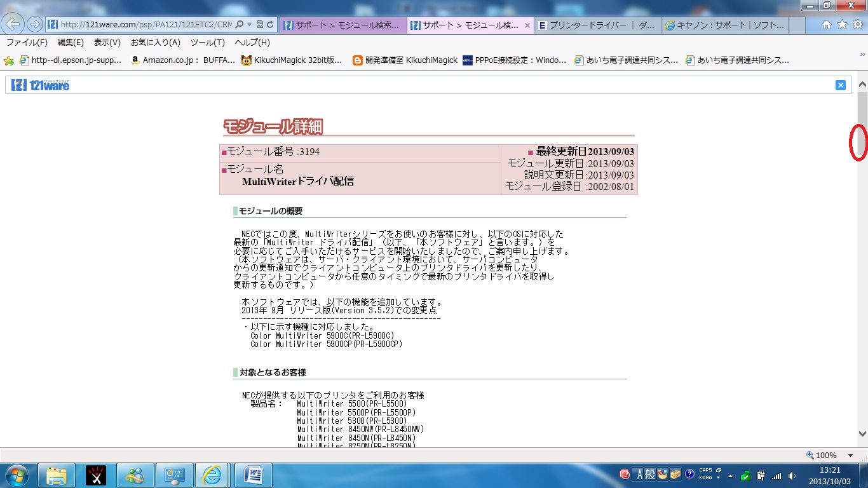This screenshot has height=488, width=868.
Task: Open the IME pad icon in the language bar
Action: [663, 474]
